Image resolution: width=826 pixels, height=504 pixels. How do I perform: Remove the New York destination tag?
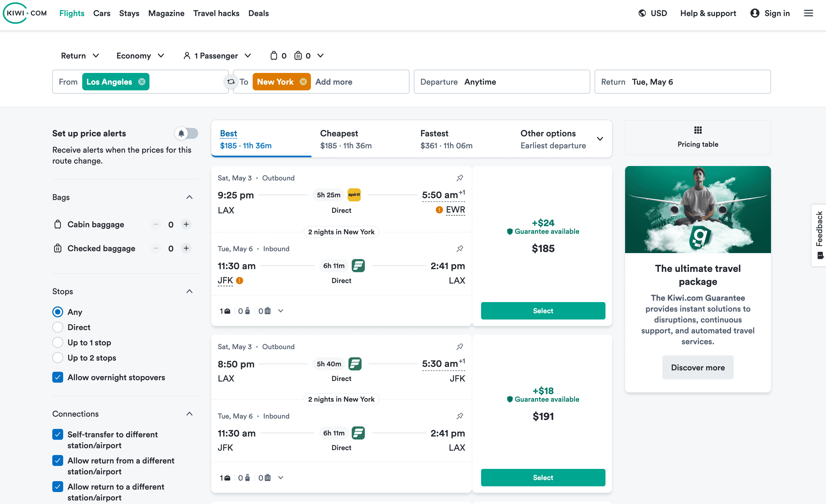point(303,82)
